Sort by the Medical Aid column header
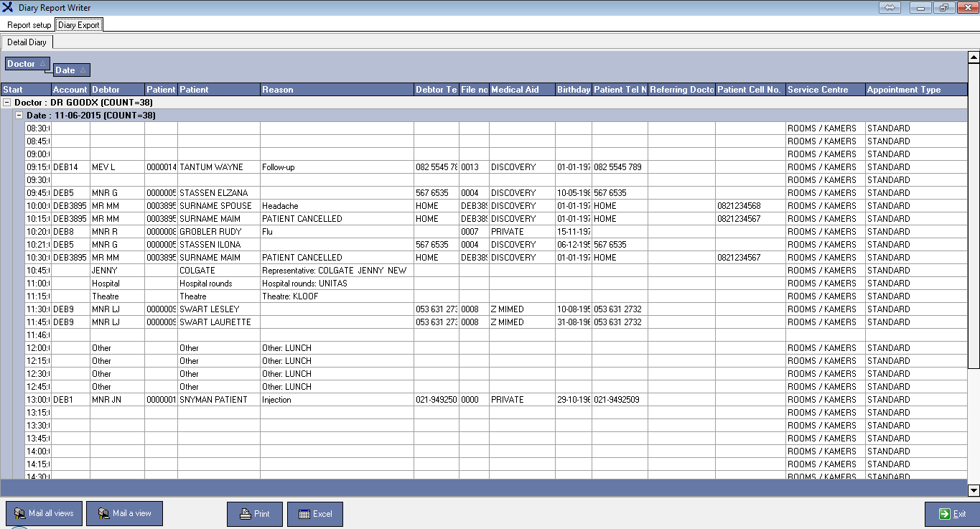 521,90
